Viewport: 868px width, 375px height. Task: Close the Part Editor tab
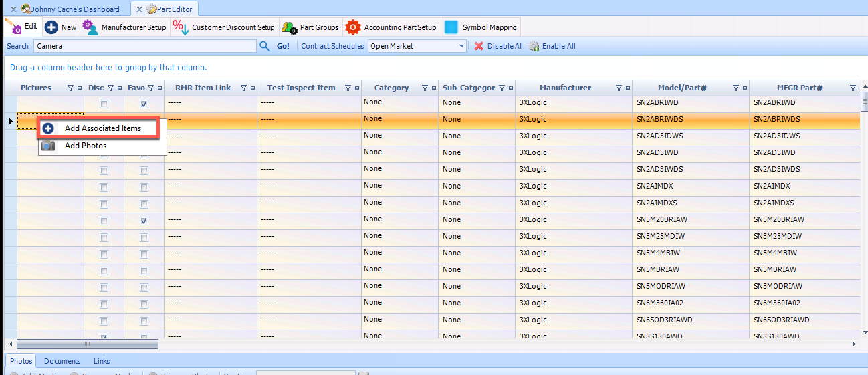[139, 9]
